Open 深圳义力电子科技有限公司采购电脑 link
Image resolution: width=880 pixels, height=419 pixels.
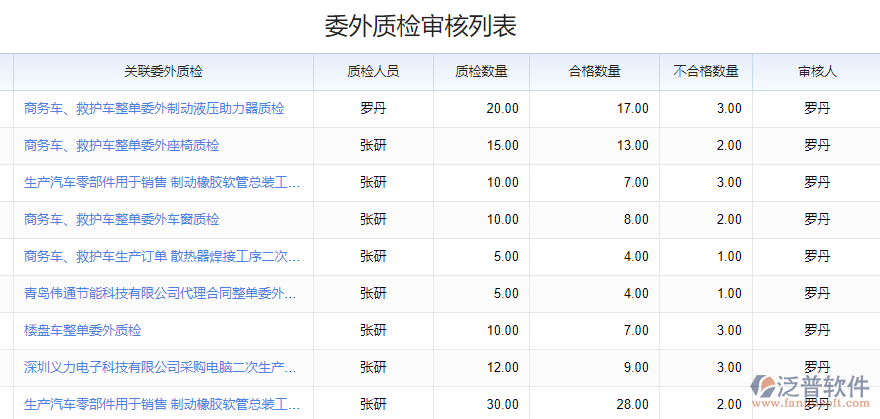160,367
